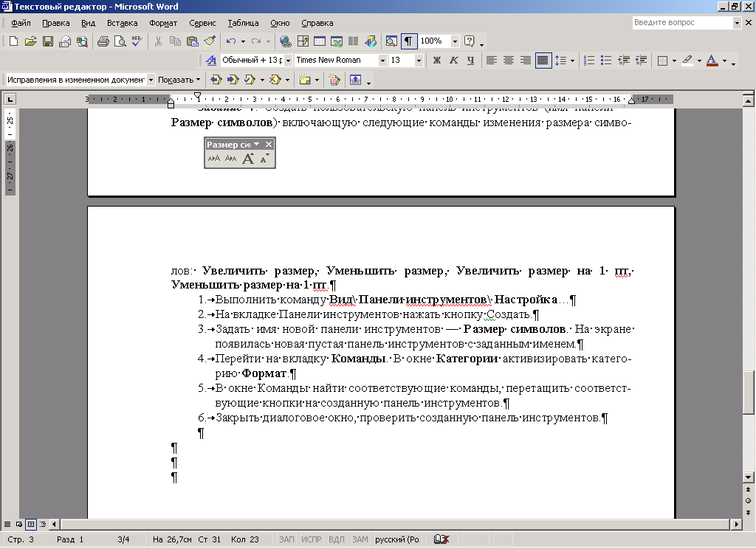The width and height of the screenshot is (756, 549).
Task: Click the vertical scrollbar down arrow
Action: pos(749,477)
